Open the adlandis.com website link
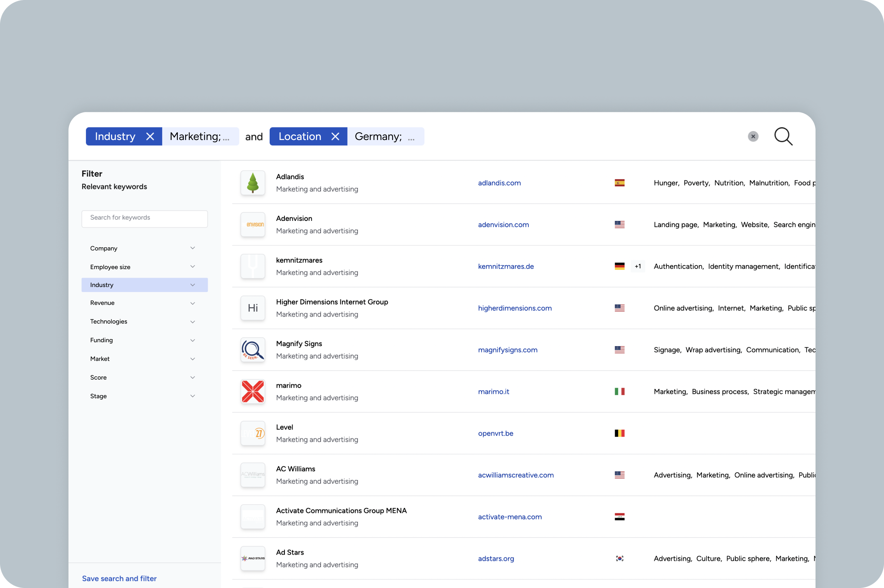 click(499, 183)
